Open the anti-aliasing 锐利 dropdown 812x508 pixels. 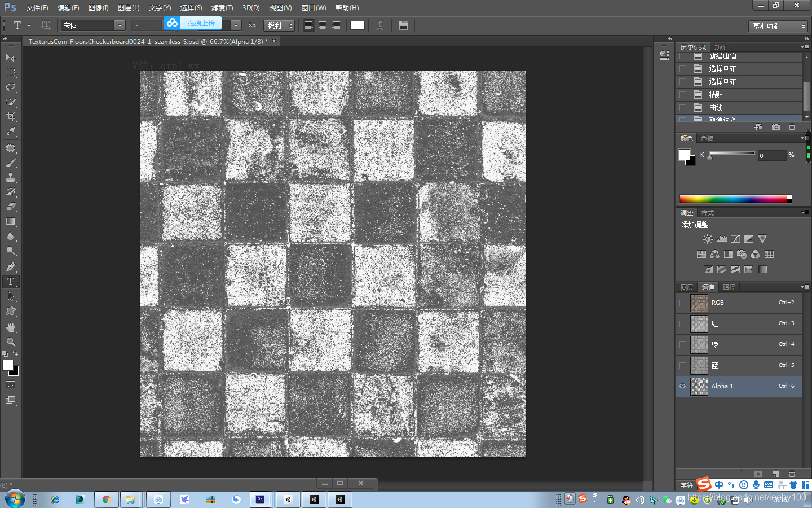280,25
